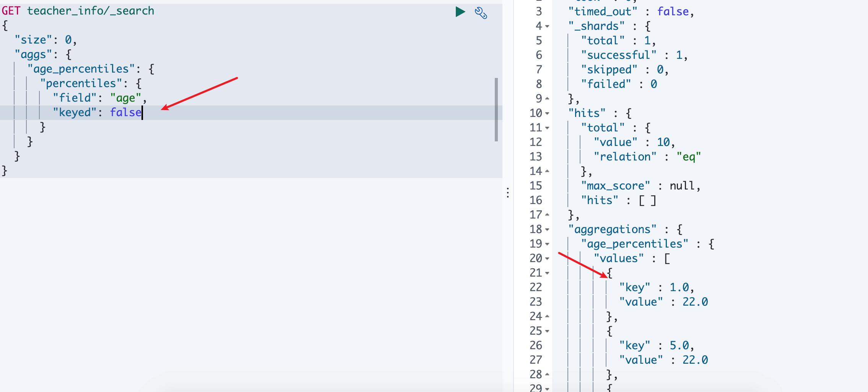The image size is (868, 392).
Task: Click "_shards" in the response
Action: pyautogui.click(x=597, y=26)
